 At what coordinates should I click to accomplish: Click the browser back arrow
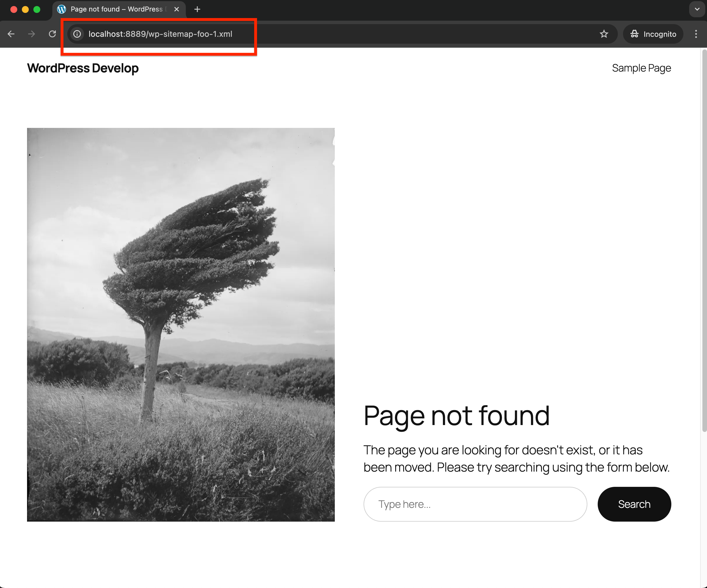11,34
